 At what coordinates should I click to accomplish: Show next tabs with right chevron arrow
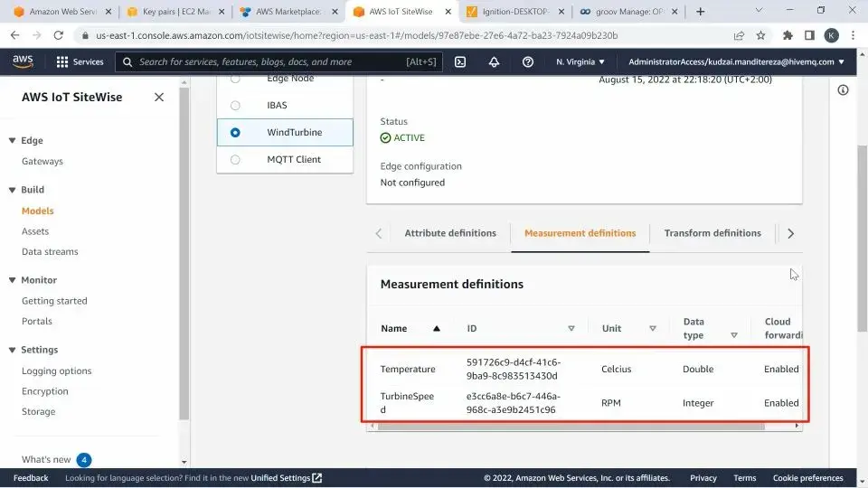(790, 233)
